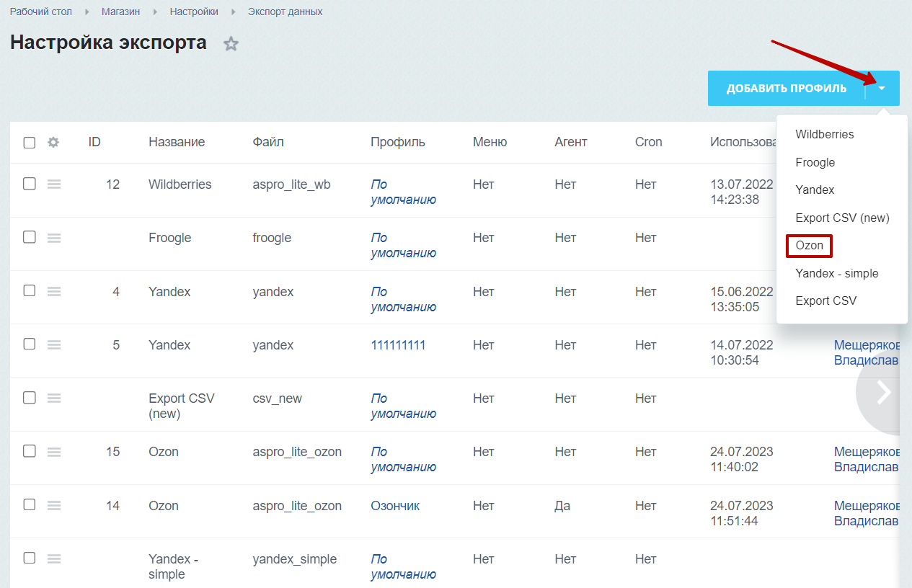Choose Yandex from the profile dropdown

pyautogui.click(x=815, y=190)
